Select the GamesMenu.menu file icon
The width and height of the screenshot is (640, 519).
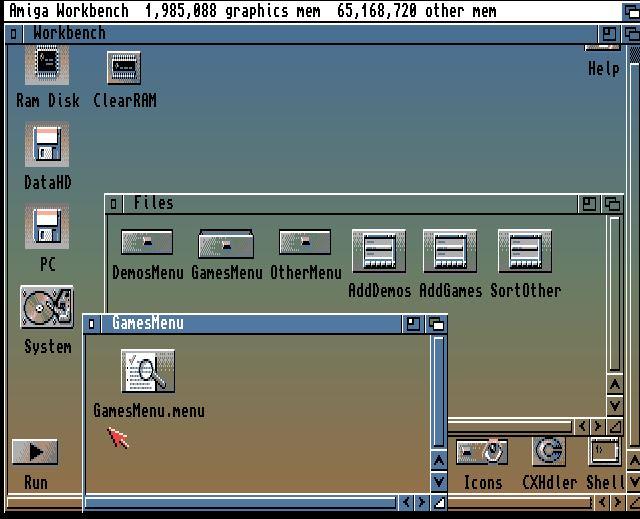[148, 371]
